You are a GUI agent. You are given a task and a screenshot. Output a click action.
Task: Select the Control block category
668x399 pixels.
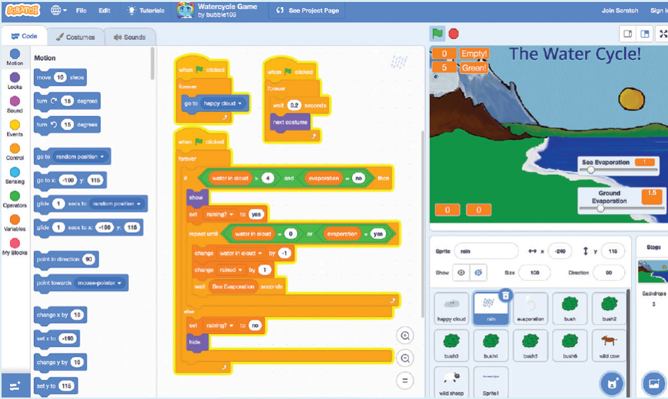[14, 152]
